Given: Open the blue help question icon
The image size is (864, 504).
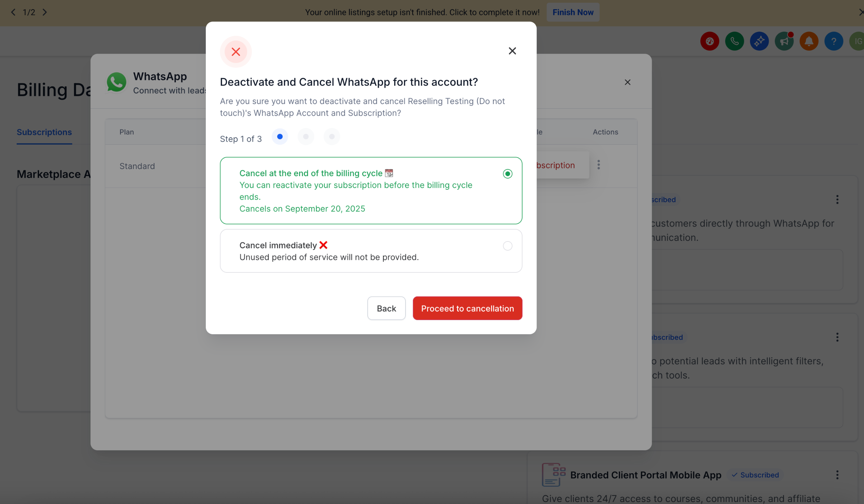Looking at the screenshot, I should (x=833, y=41).
